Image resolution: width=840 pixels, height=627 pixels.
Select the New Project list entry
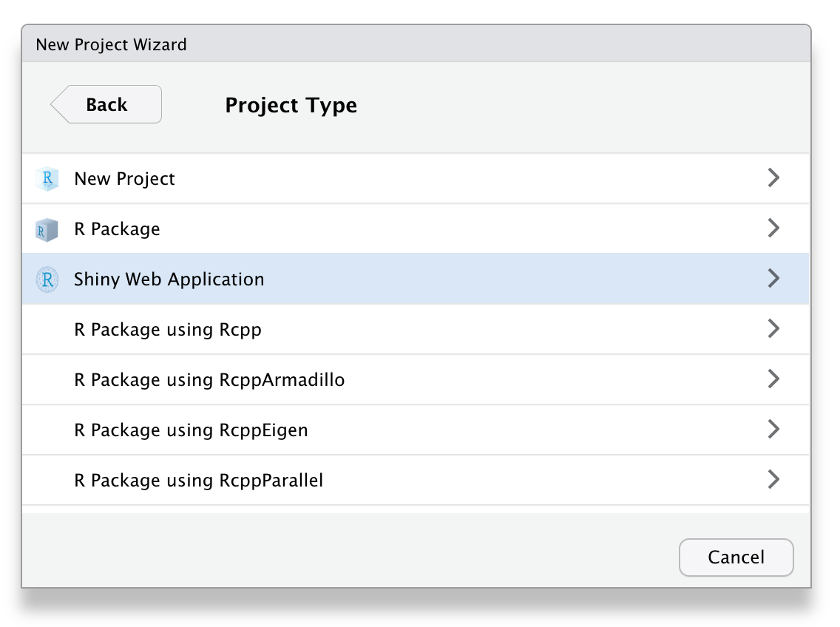[124, 179]
